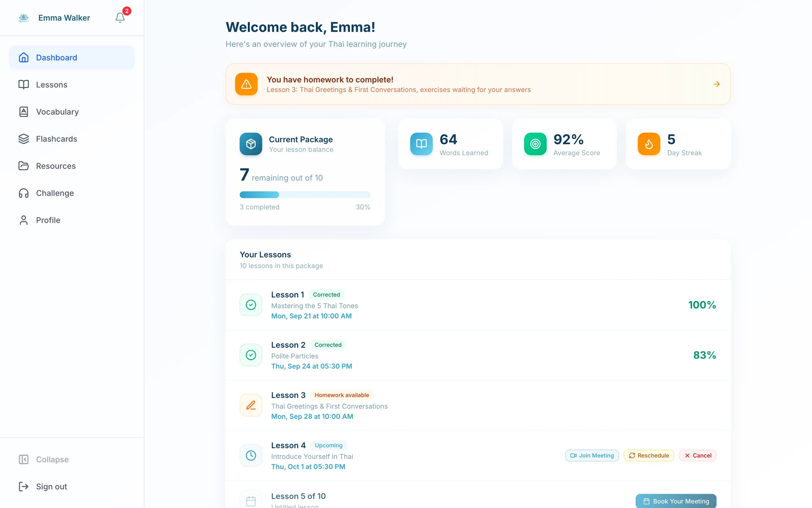Click 'Mon, Sep 28 at 10:00 AM' date

[312, 416]
